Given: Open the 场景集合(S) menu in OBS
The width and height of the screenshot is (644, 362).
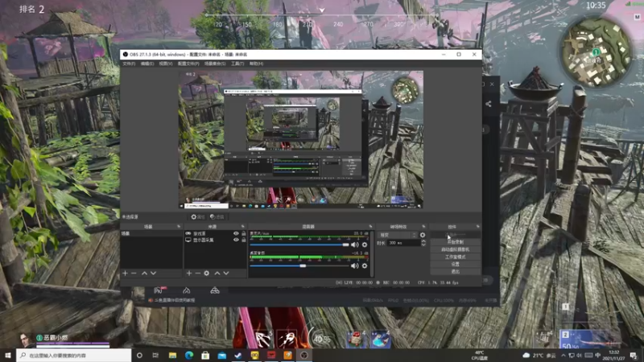Looking at the screenshot, I should tap(215, 64).
